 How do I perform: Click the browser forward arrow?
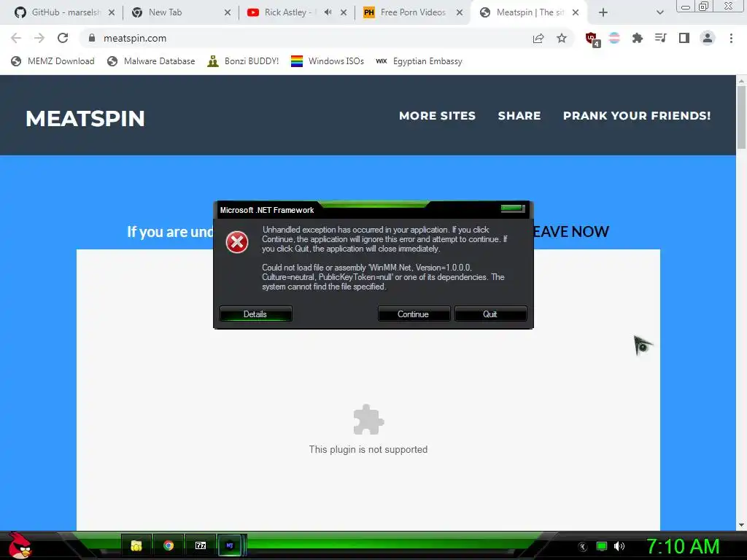coord(39,38)
